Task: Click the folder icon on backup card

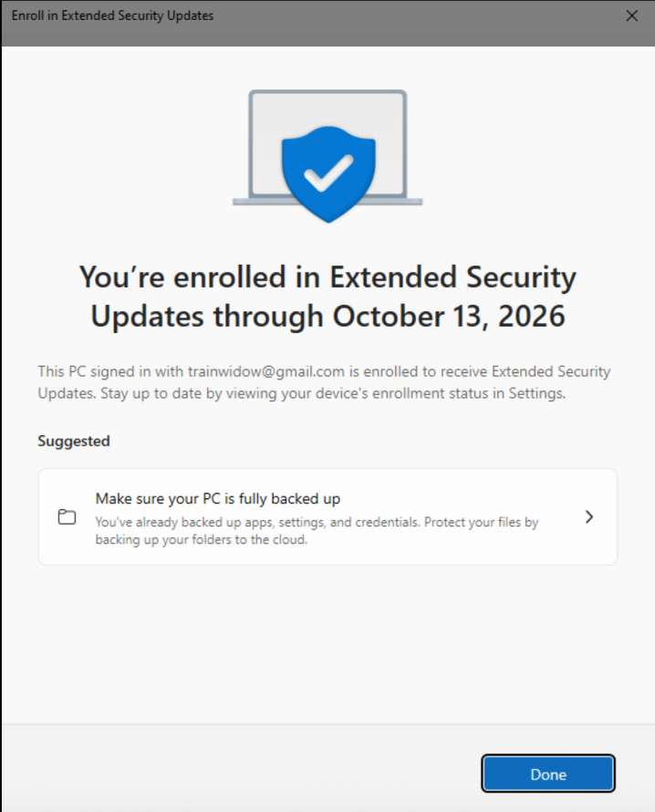Action: pos(67,517)
